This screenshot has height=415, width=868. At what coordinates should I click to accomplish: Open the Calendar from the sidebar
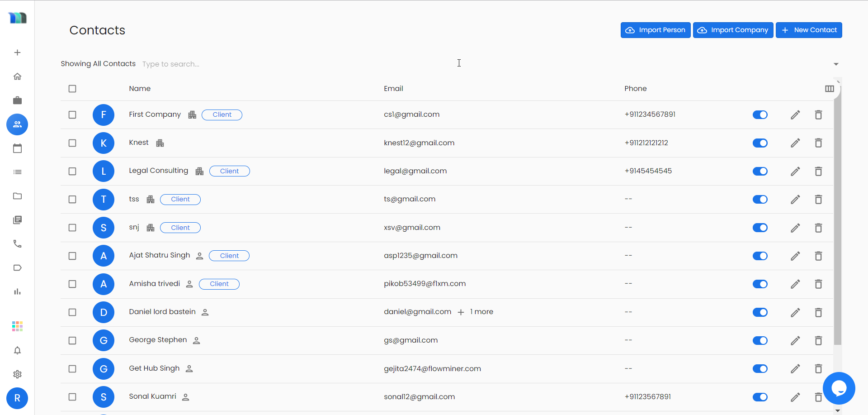(x=17, y=148)
